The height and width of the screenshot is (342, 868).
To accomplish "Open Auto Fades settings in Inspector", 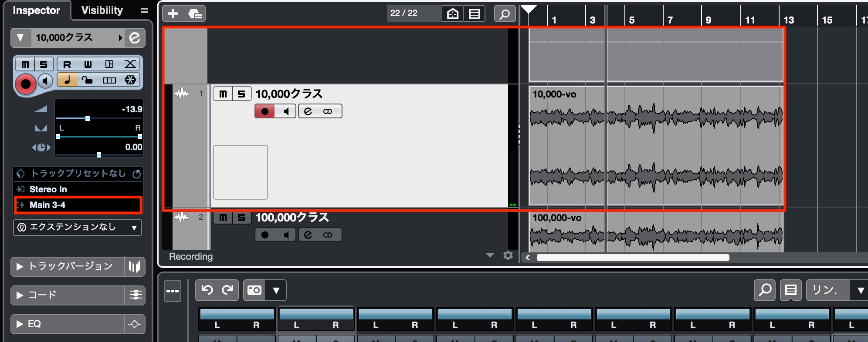I will click(130, 64).
